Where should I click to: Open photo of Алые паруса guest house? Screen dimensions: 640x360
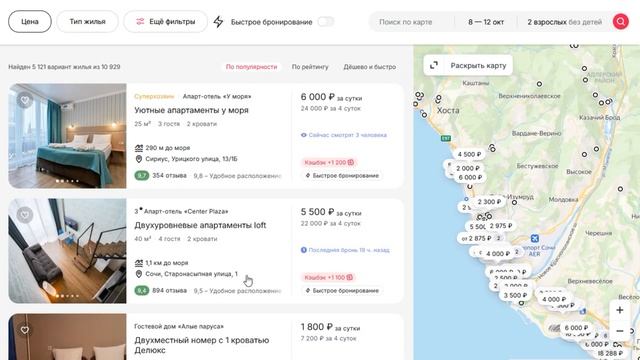67,337
